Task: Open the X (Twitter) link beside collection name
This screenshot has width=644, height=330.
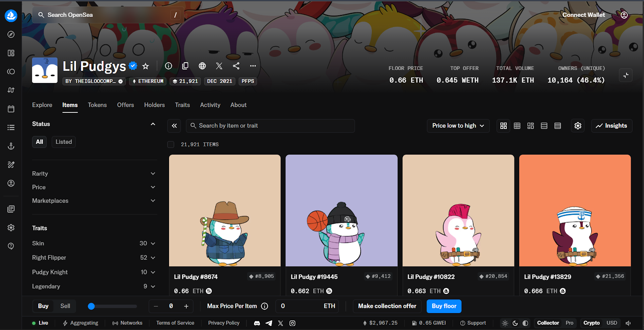Action: [x=219, y=66]
